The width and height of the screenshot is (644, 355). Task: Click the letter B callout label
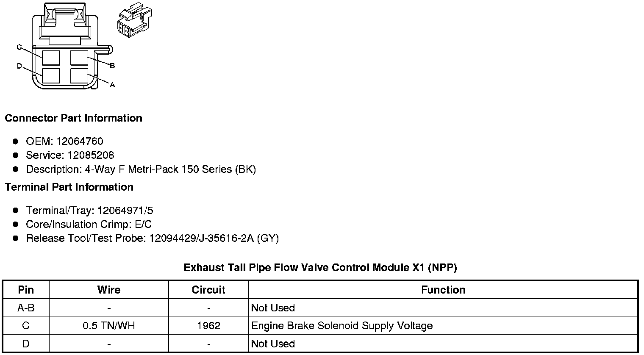[x=112, y=66]
